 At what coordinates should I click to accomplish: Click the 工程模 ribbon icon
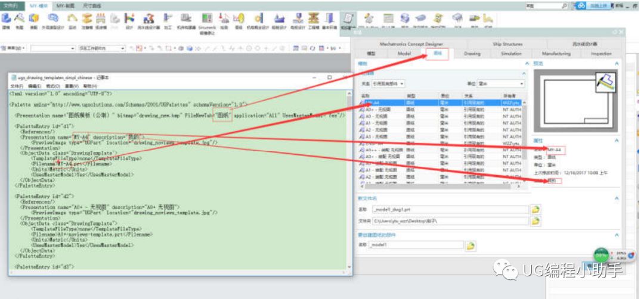[x=314, y=20]
